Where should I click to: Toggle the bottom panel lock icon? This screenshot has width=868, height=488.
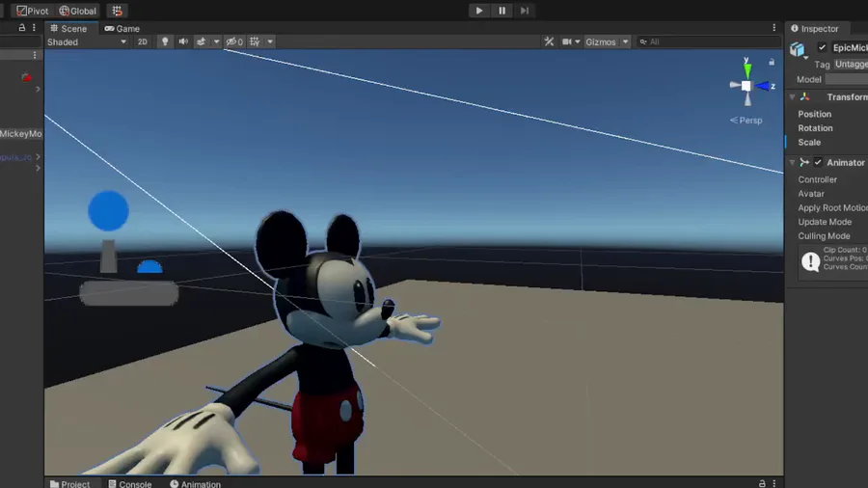[762, 483]
